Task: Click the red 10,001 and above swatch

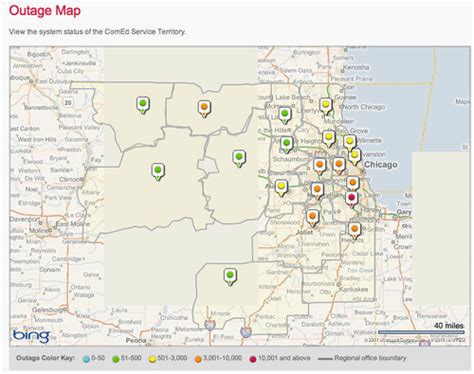Action: pos(253,359)
